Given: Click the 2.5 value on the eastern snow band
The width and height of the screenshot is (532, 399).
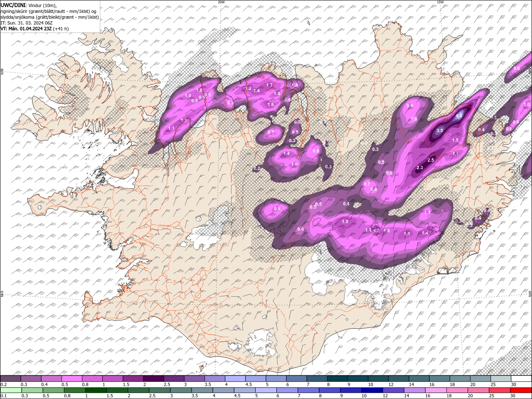Looking at the screenshot, I should click(431, 160).
